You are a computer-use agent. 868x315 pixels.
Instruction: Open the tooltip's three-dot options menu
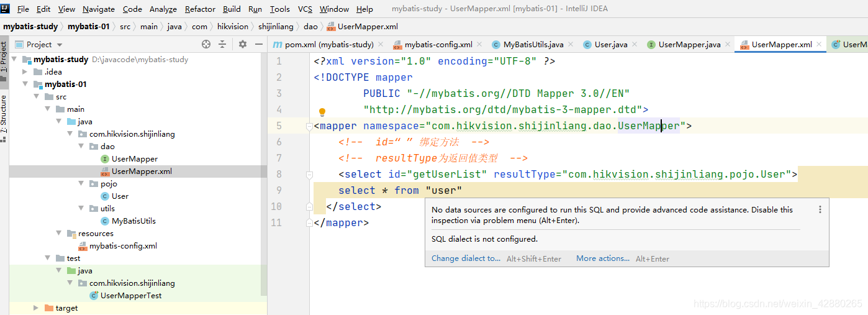(820, 210)
